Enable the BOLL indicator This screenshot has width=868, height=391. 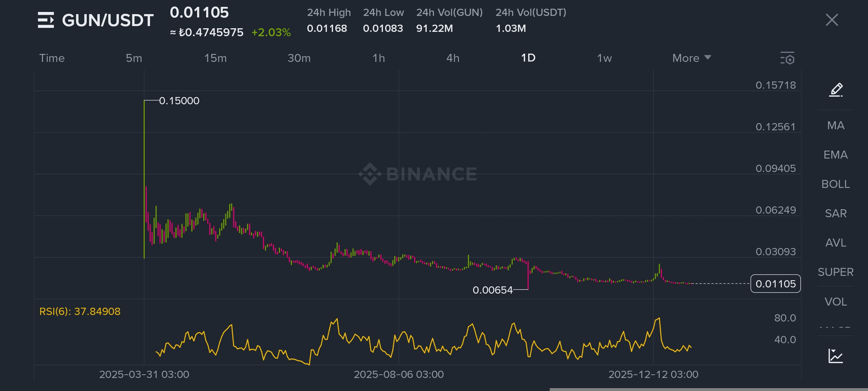click(x=835, y=184)
